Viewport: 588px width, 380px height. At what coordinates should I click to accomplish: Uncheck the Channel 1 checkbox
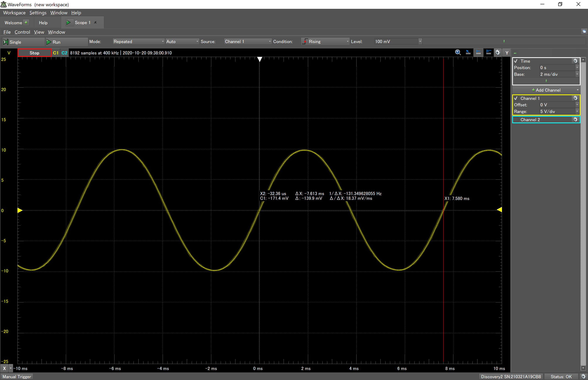coord(516,98)
